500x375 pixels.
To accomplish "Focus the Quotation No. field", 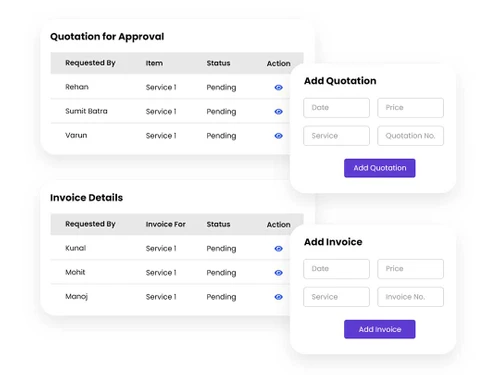I will pos(410,136).
